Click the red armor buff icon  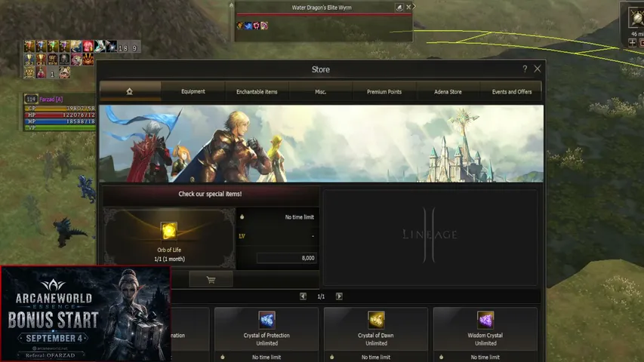[x=88, y=46]
